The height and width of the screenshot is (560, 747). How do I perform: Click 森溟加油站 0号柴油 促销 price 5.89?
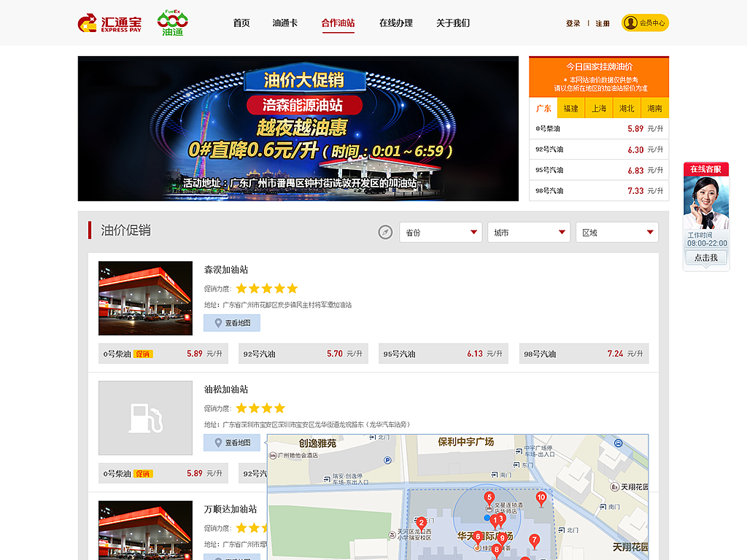(x=163, y=354)
